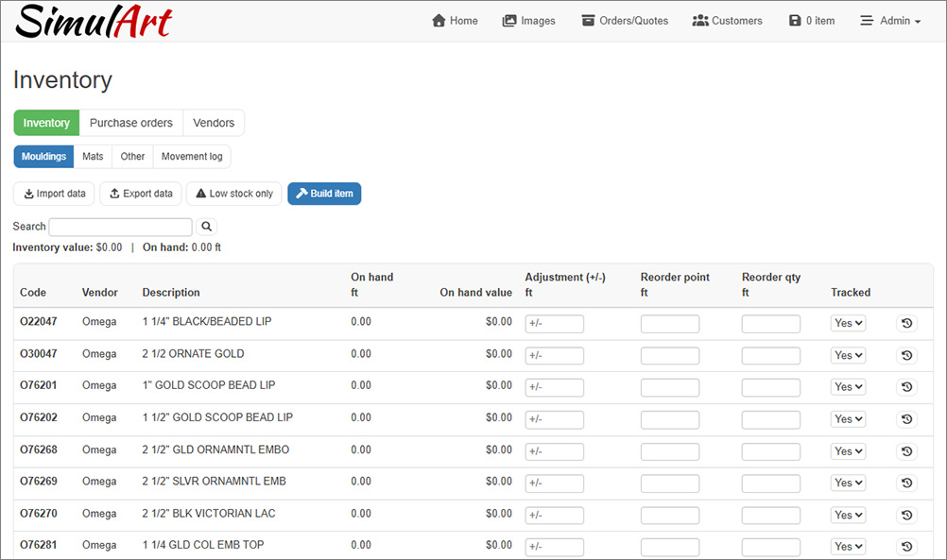Open movement history for O76201 row
The width and height of the screenshot is (947, 560).
click(x=906, y=387)
